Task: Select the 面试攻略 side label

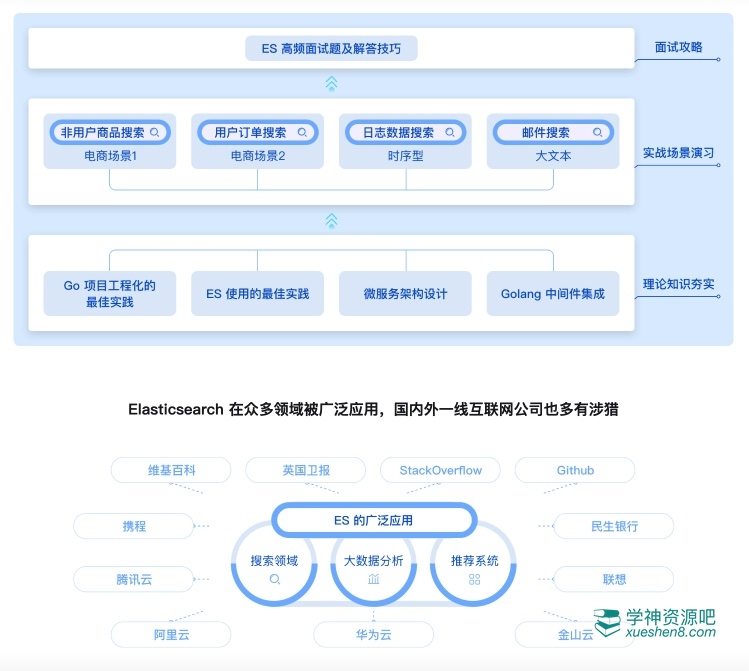Action: pyautogui.click(x=678, y=47)
